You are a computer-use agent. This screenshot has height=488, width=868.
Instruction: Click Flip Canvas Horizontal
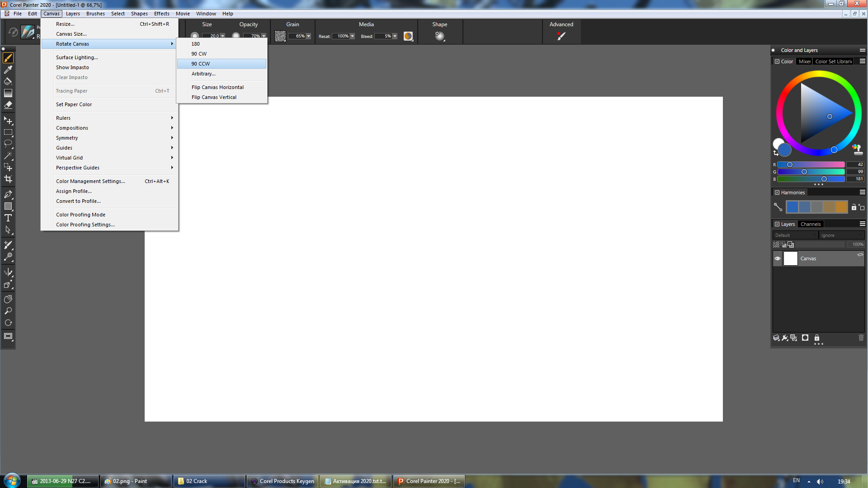(x=217, y=87)
